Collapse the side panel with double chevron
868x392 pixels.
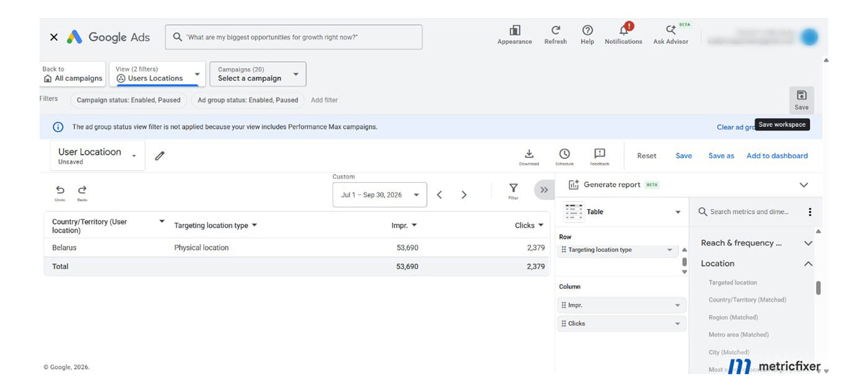coord(544,190)
